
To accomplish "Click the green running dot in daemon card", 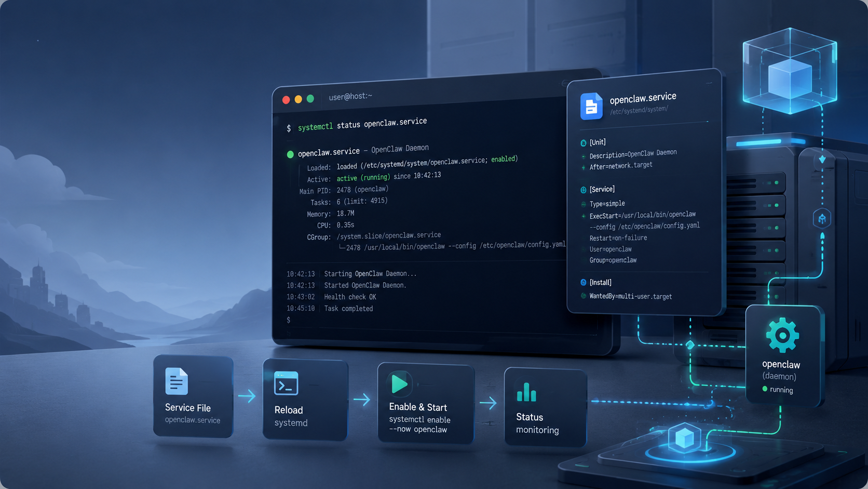I will 765,389.
